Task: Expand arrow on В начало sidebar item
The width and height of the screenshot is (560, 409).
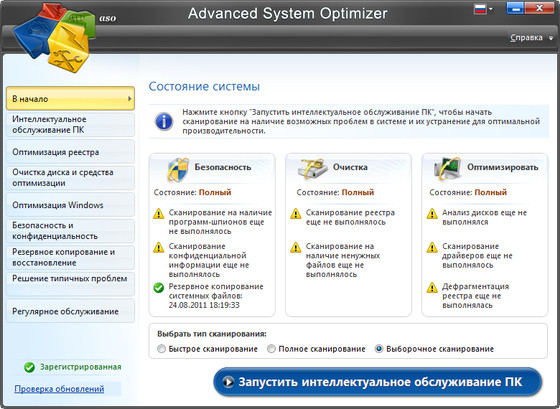Action: 130,99
